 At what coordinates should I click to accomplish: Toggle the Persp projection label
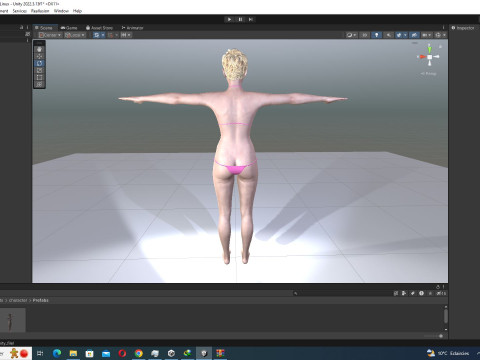point(429,73)
